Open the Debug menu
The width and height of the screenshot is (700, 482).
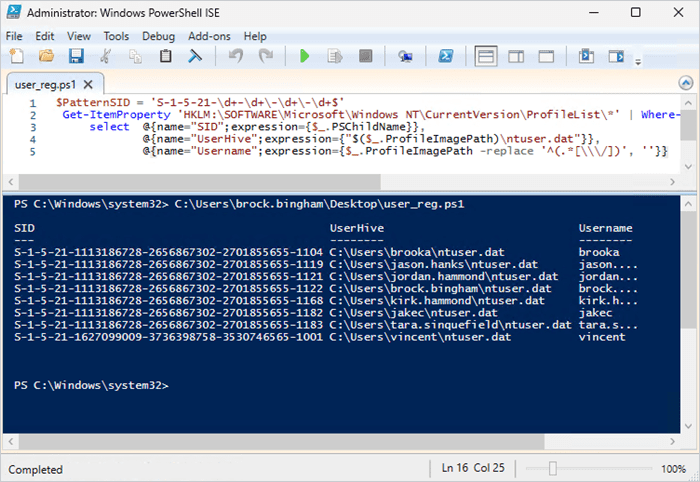158,36
